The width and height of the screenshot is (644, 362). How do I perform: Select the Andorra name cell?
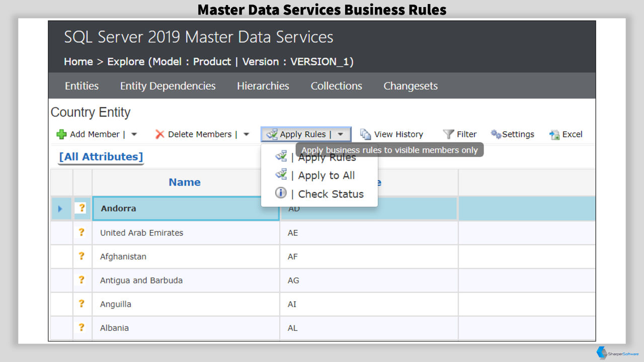pyautogui.click(x=186, y=209)
